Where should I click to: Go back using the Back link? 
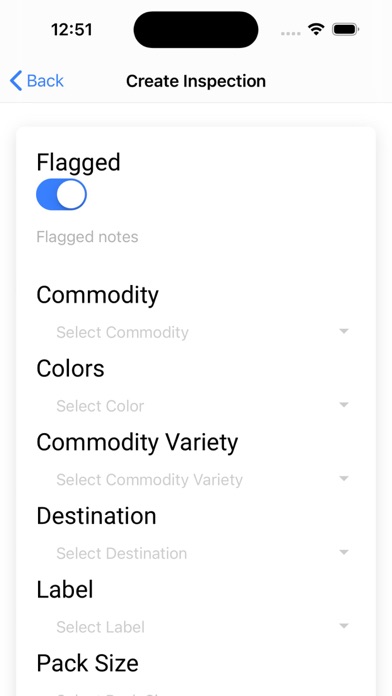coord(36,81)
